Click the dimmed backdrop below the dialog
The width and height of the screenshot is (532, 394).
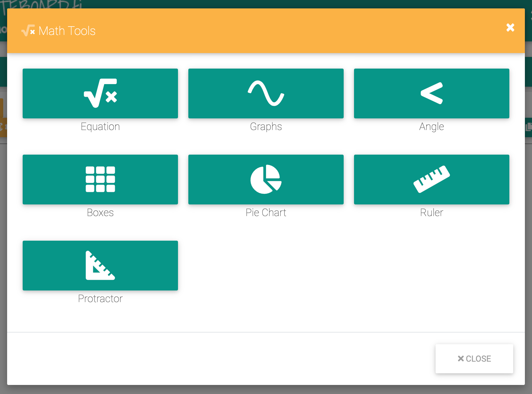(266, 390)
